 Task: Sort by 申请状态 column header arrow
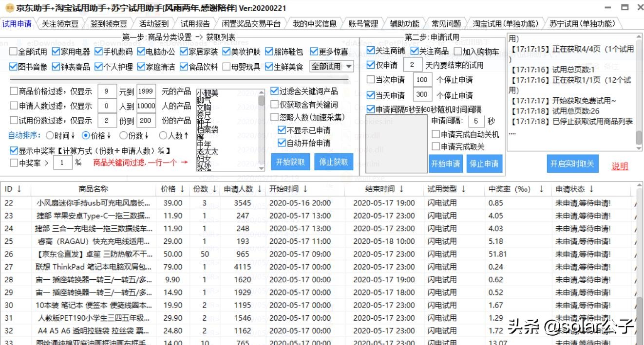[591, 189]
